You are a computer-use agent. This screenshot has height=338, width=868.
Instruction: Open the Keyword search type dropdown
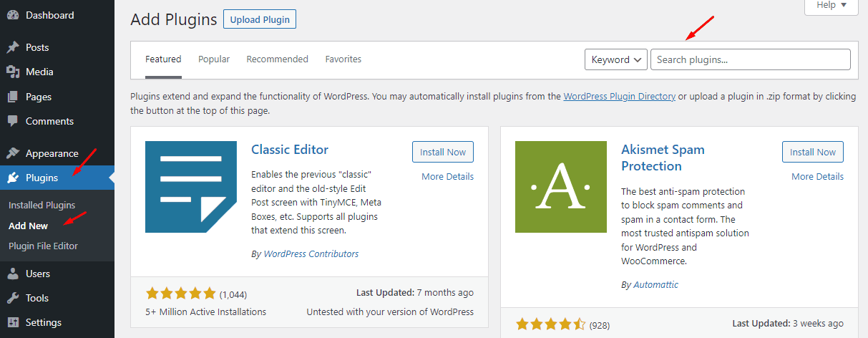coord(615,59)
